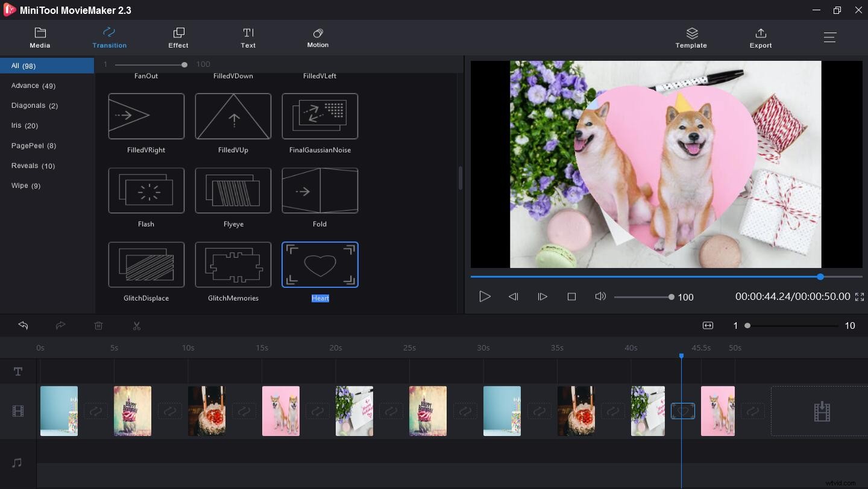Viewport: 868px width, 489px height.
Task: Click the undo arrow icon
Action: pyautogui.click(x=23, y=325)
